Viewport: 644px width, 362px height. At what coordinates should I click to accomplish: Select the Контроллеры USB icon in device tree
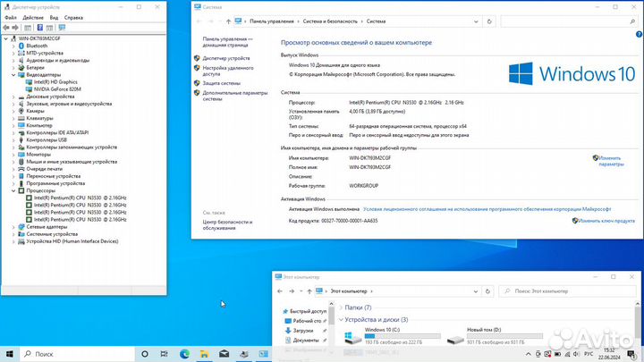(x=21, y=140)
